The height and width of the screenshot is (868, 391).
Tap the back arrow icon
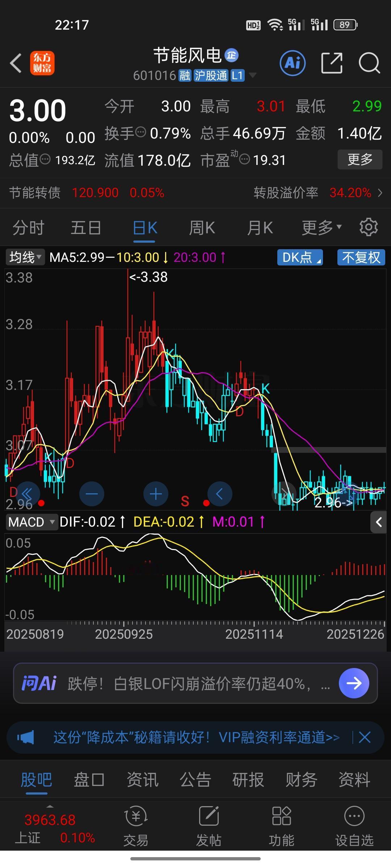pos(16,63)
